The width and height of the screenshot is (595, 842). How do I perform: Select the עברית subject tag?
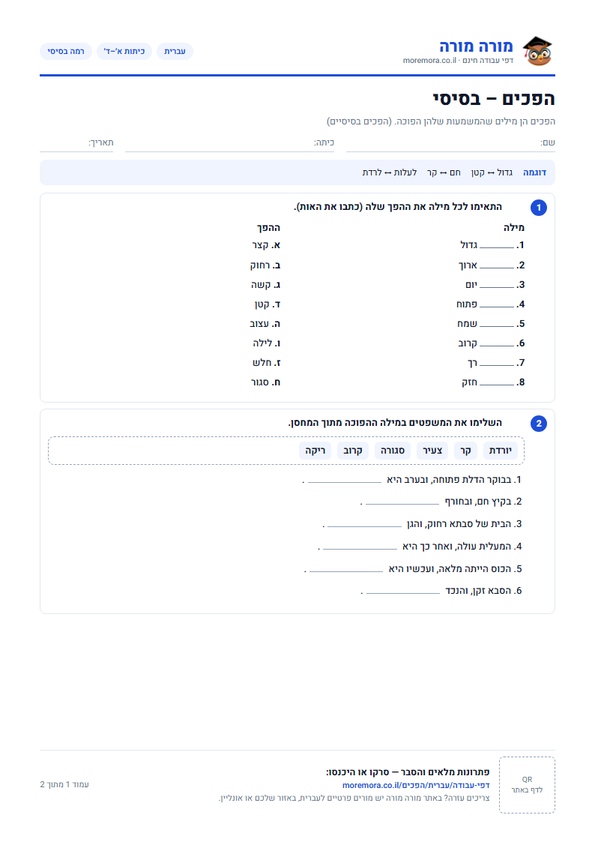[175, 51]
